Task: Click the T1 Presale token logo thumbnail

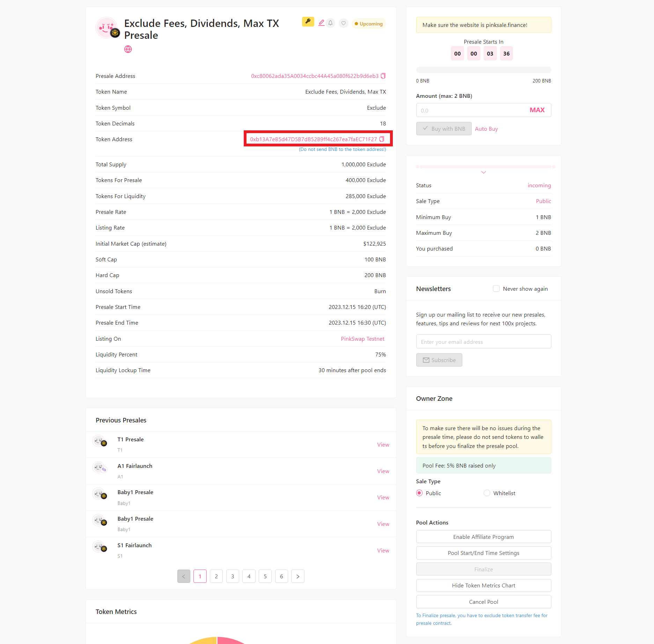Action: tap(101, 441)
